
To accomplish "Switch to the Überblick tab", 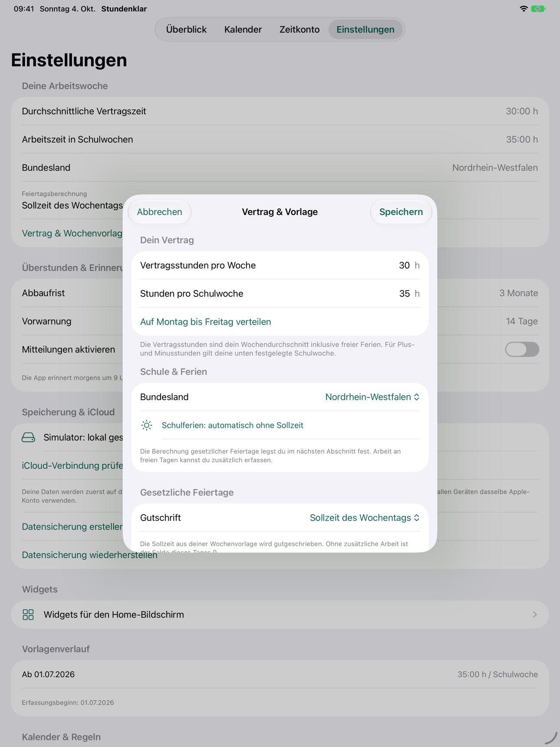I will pyautogui.click(x=186, y=30).
